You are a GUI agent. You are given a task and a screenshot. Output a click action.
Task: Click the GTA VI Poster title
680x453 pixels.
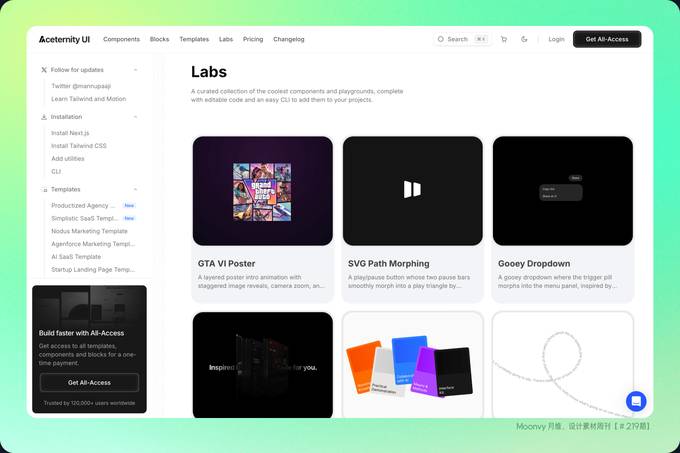pyautogui.click(x=226, y=264)
